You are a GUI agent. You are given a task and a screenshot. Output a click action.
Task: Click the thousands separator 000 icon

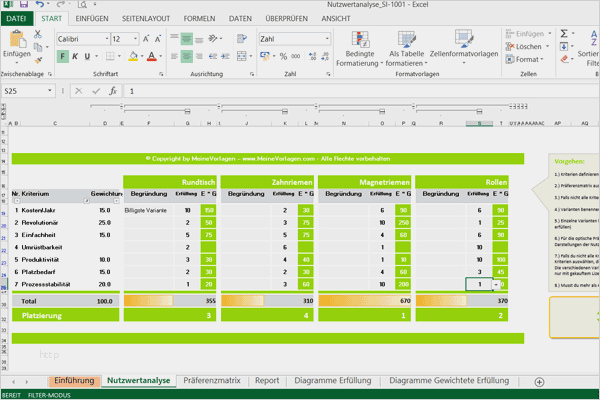click(296, 56)
